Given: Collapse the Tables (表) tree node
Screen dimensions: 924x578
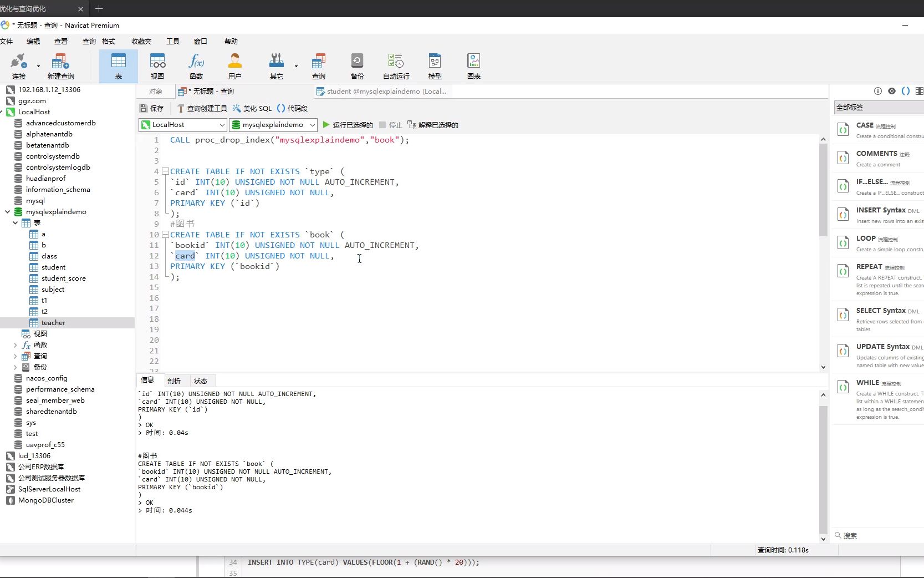Looking at the screenshot, I should coord(15,223).
